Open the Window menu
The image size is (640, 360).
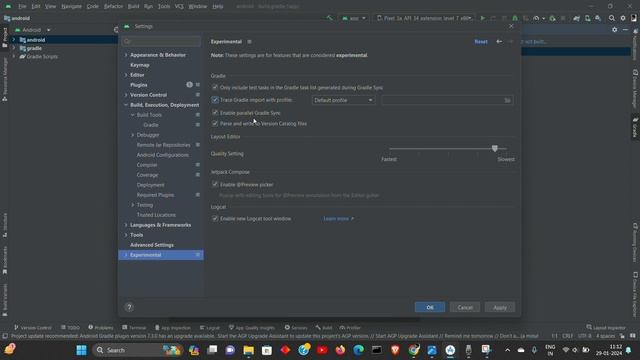[198, 7]
